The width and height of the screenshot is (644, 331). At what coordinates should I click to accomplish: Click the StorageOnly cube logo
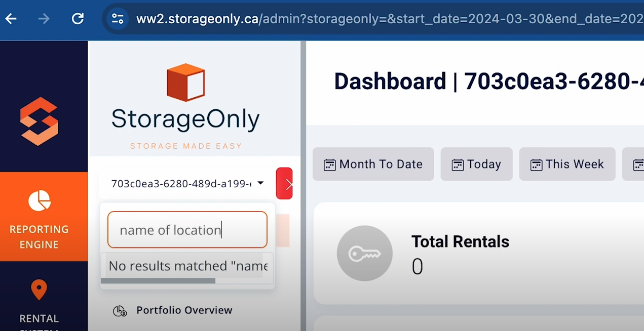tap(186, 82)
